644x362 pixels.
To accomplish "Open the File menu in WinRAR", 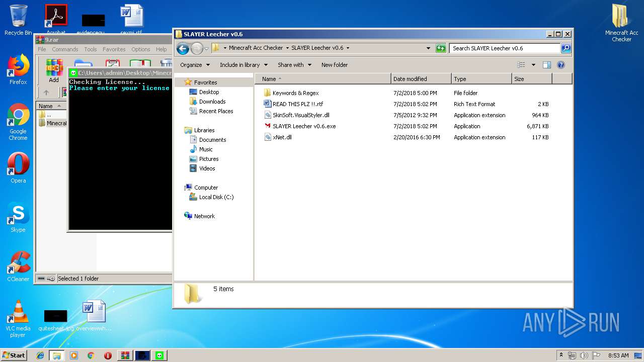I will pos(42,49).
